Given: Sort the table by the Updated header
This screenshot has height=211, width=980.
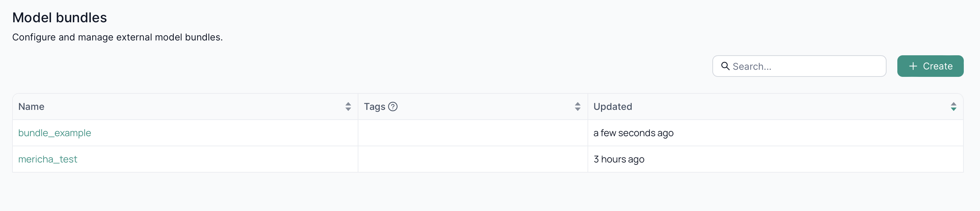Looking at the screenshot, I should (x=613, y=107).
